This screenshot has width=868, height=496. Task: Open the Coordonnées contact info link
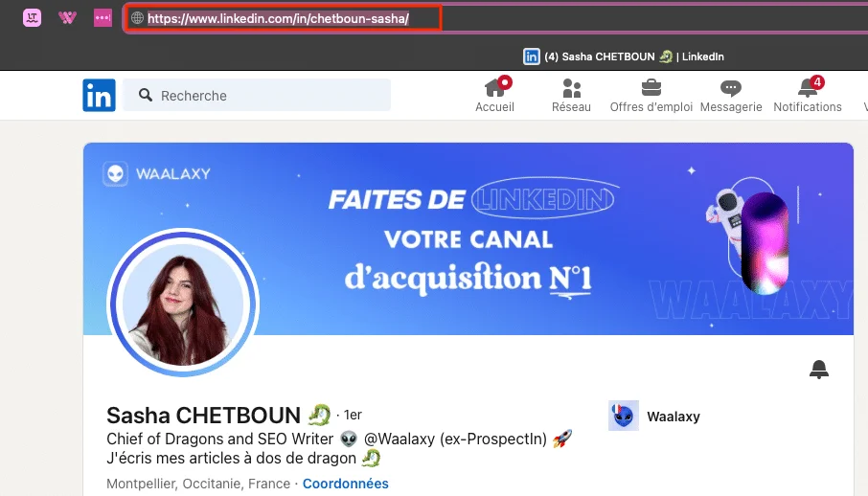click(x=346, y=484)
